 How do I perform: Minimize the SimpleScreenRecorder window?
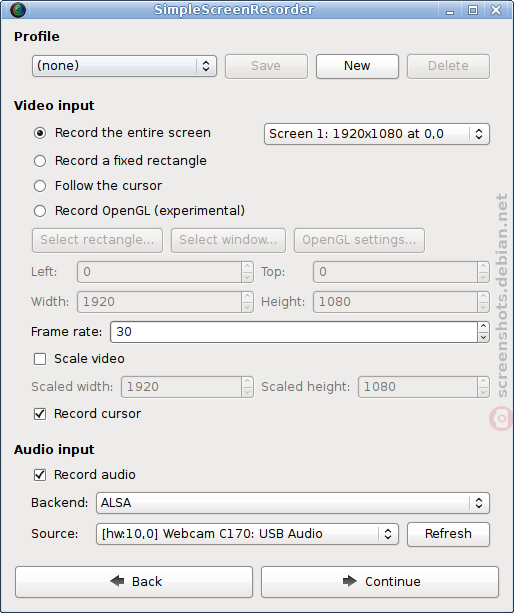coord(450,10)
